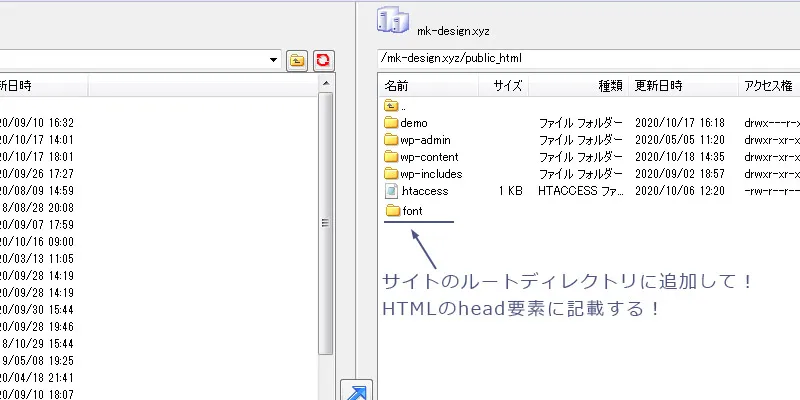Open the local path dropdown arrow
The width and height of the screenshot is (800, 400).
click(274, 60)
